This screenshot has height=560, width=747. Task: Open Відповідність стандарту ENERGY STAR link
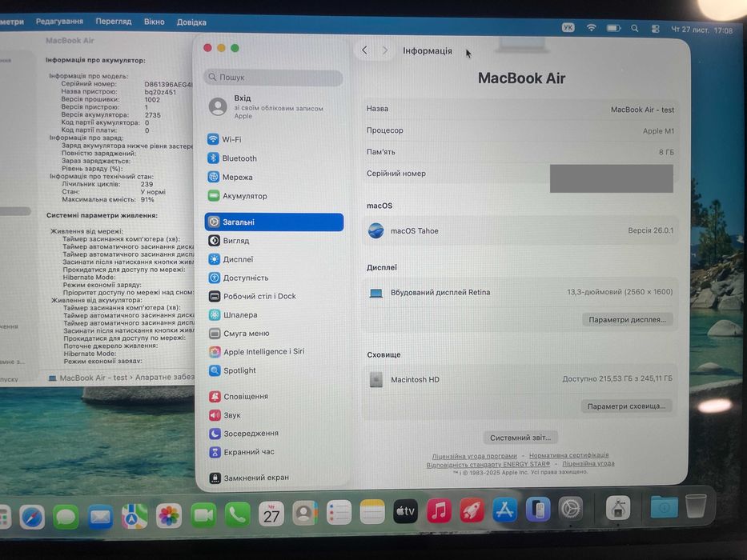(x=488, y=464)
